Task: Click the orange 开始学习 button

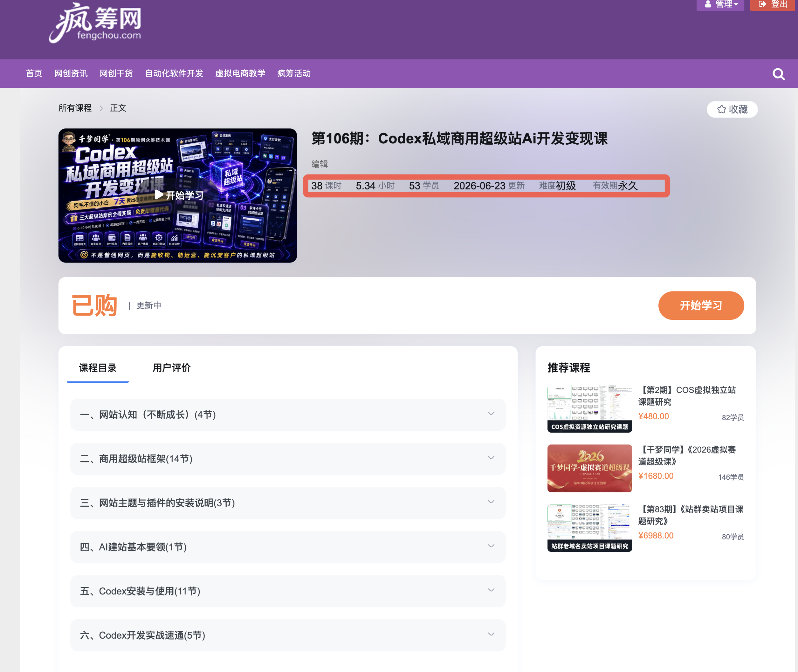Action: pos(701,305)
